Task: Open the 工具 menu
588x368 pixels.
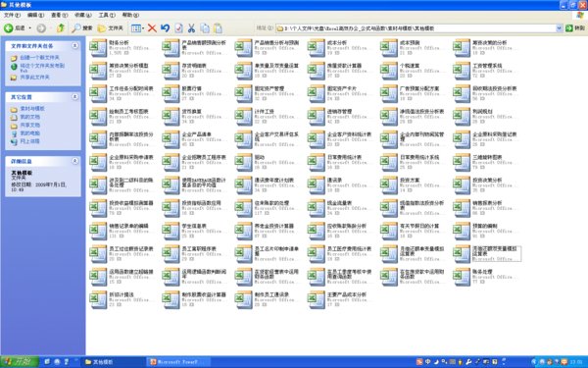Action: [x=107, y=15]
